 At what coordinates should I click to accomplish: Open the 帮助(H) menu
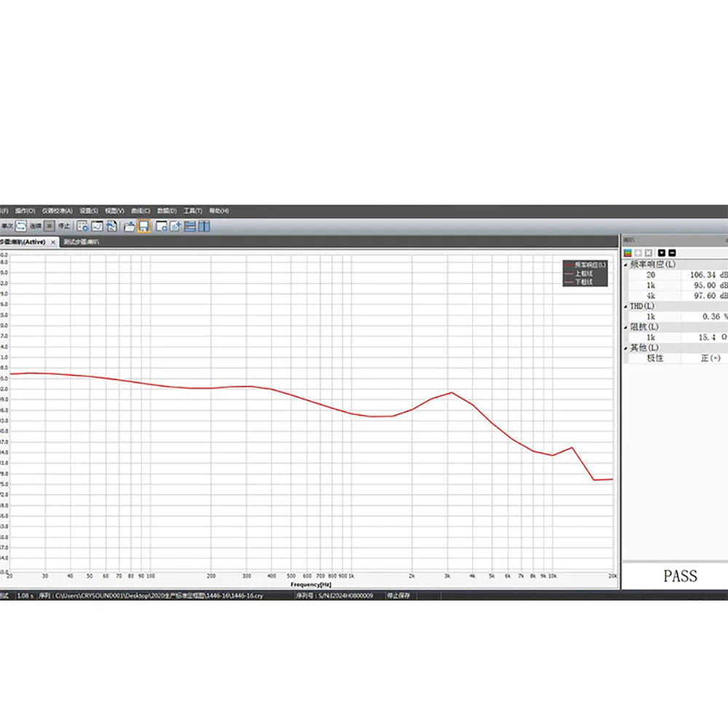218,211
